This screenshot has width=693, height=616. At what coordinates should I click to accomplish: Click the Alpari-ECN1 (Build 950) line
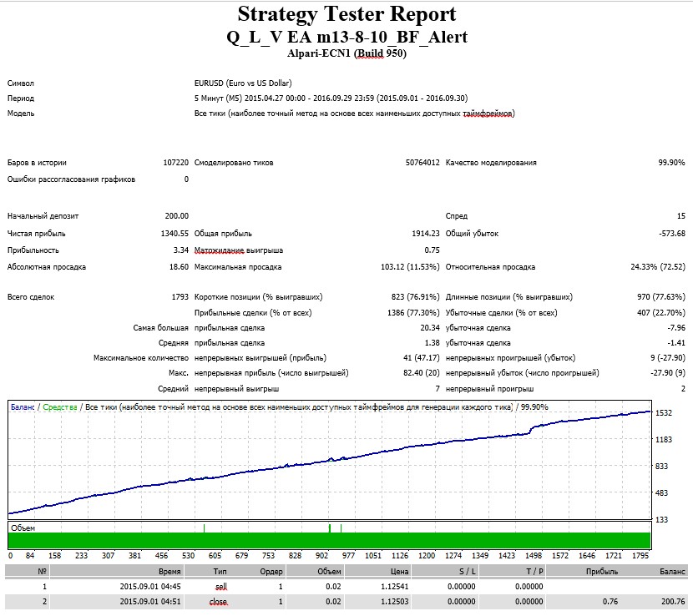347,53
